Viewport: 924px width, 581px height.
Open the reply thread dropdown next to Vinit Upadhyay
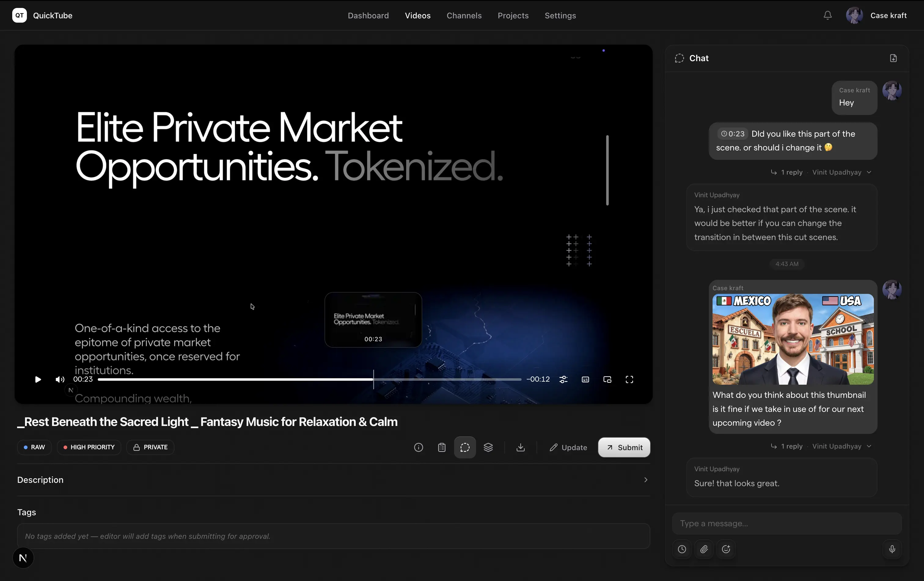[x=870, y=172]
